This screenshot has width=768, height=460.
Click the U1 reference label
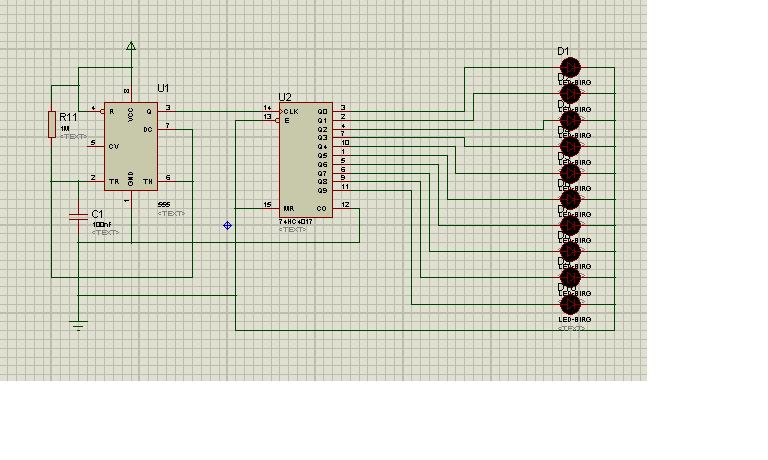[x=163, y=88]
